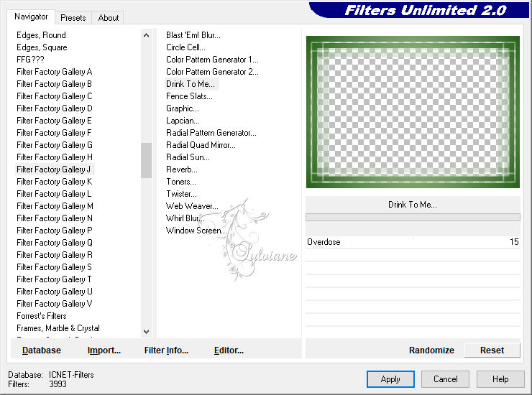Open the Presets tab
This screenshot has height=395, width=532.
click(73, 18)
